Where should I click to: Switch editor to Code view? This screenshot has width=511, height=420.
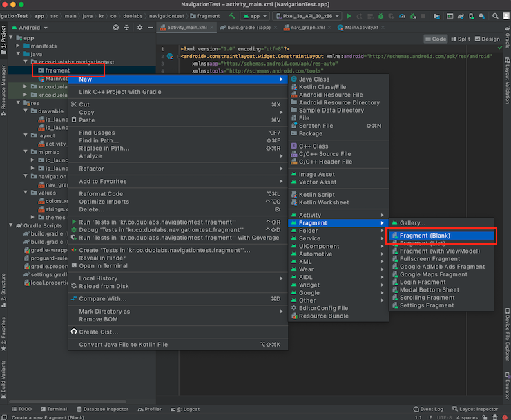(x=436, y=39)
